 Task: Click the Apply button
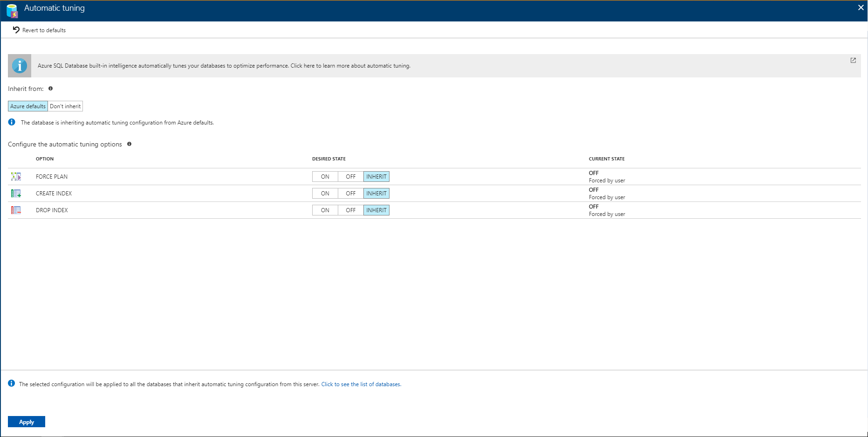click(26, 421)
